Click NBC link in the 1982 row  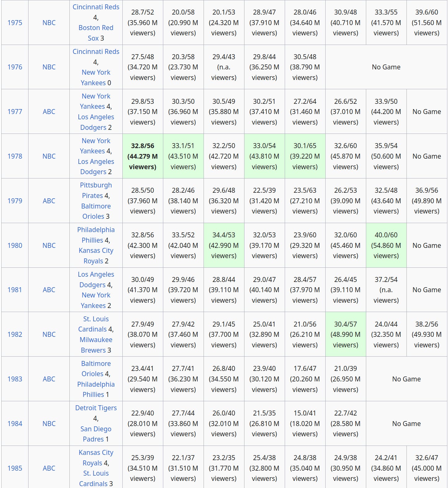pos(49,334)
